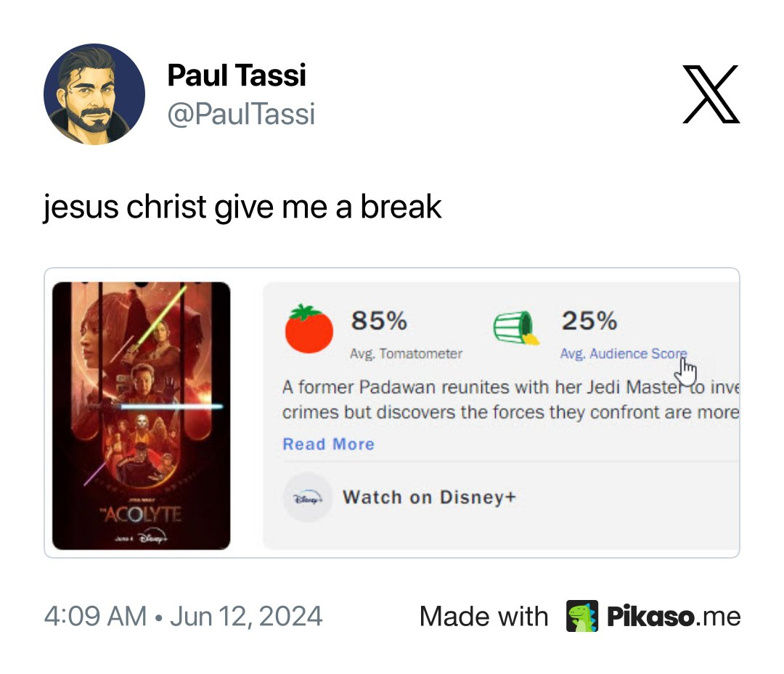
Task: Click the Avg. Tomatometer label
Action: [x=406, y=354]
